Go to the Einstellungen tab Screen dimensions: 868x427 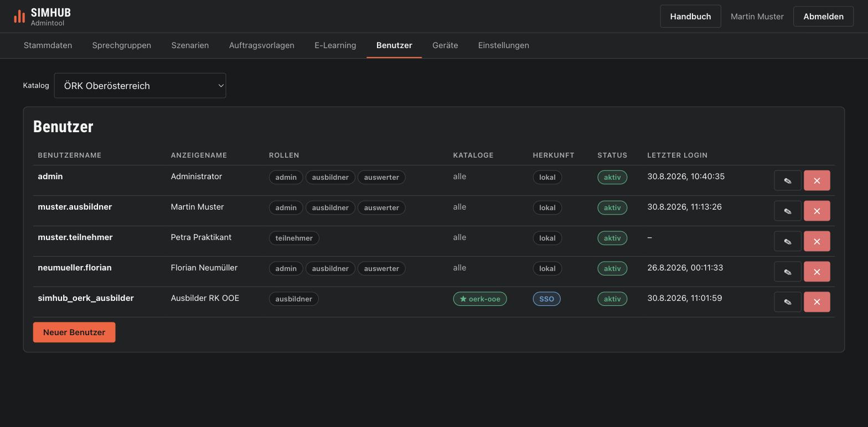[x=503, y=45]
